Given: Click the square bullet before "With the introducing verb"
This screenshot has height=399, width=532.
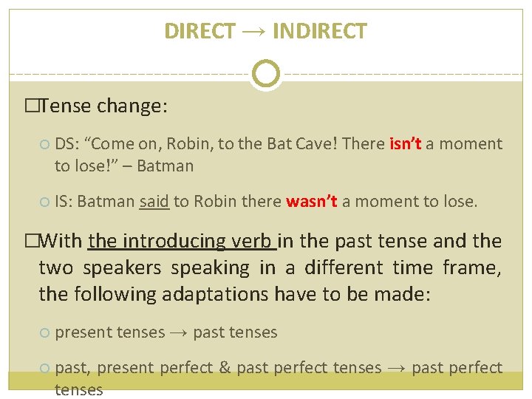Looking at the screenshot, I should click(x=31, y=242).
